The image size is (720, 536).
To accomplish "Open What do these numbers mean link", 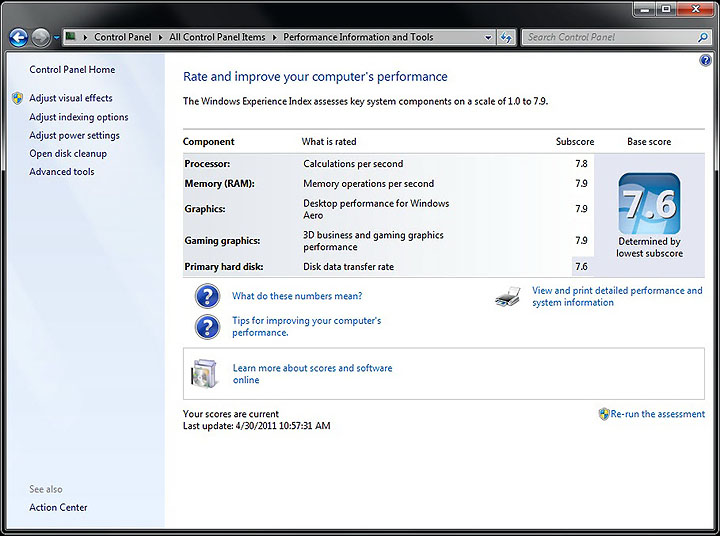I will (x=297, y=296).
